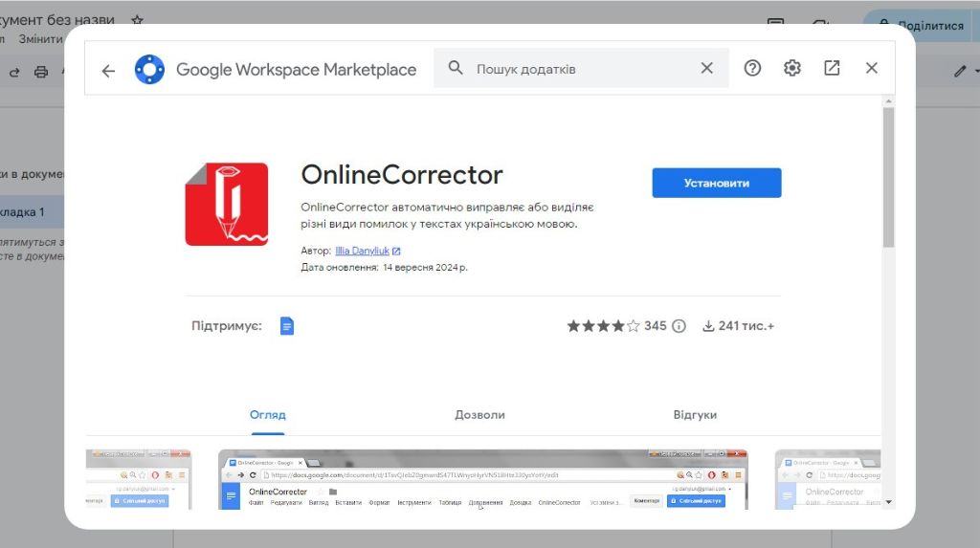Click the search magnifier icon

pyautogui.click(x=456, y=68)
